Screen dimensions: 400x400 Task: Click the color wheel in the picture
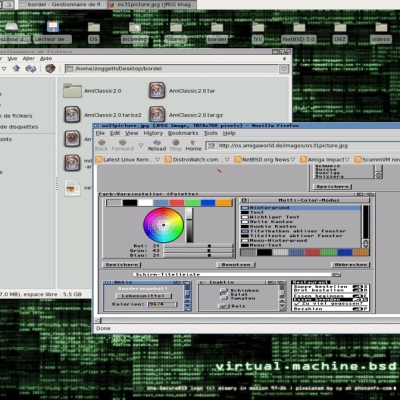tap(163, 225)
